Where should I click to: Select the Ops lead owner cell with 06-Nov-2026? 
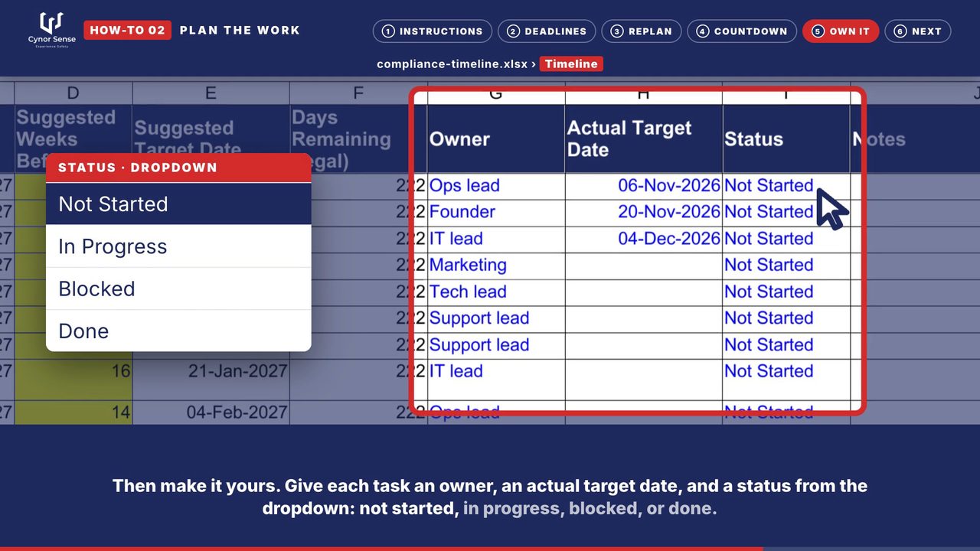pyautogui.click(x=496, y=186)
